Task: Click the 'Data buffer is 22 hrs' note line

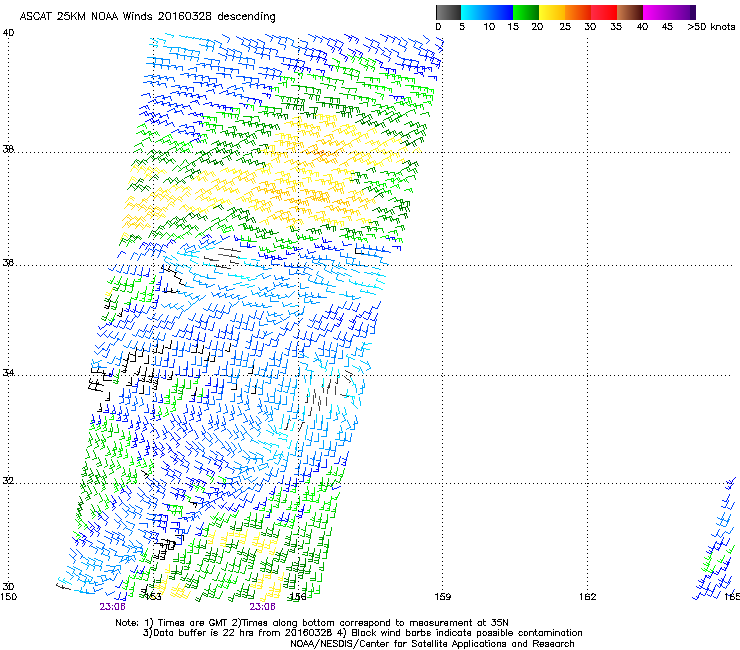Action: click(x=362, y=633)
